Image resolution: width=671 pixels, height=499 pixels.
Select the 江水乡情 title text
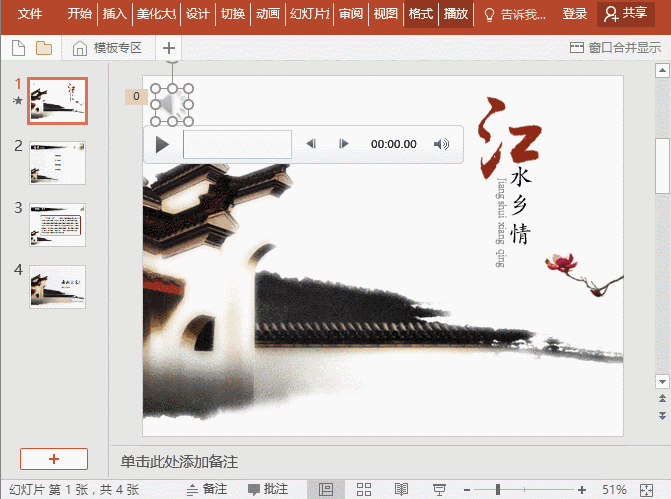(512, 171)
